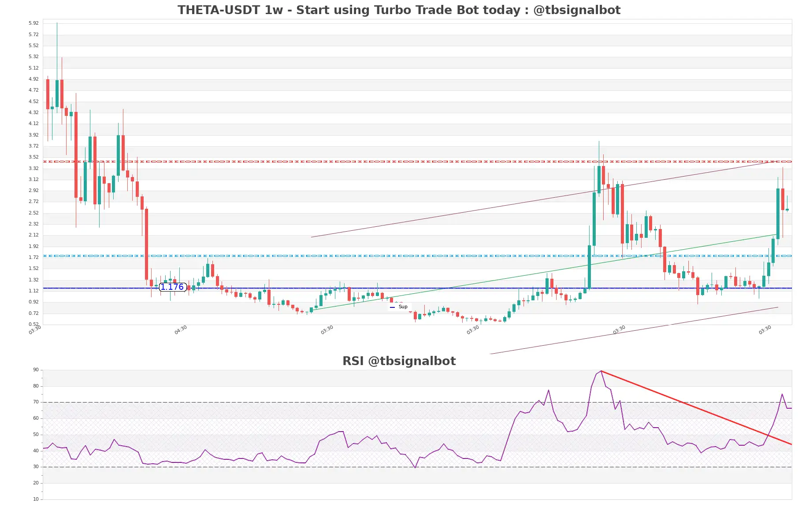Click the 04:30 time axis label
798x532 pixels.
point(181,330)
